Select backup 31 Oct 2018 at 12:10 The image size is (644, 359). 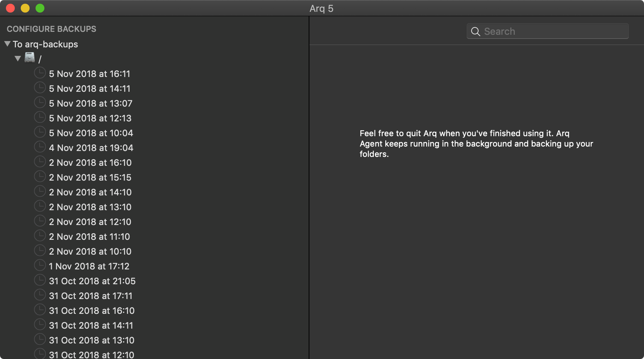[92, 355]
